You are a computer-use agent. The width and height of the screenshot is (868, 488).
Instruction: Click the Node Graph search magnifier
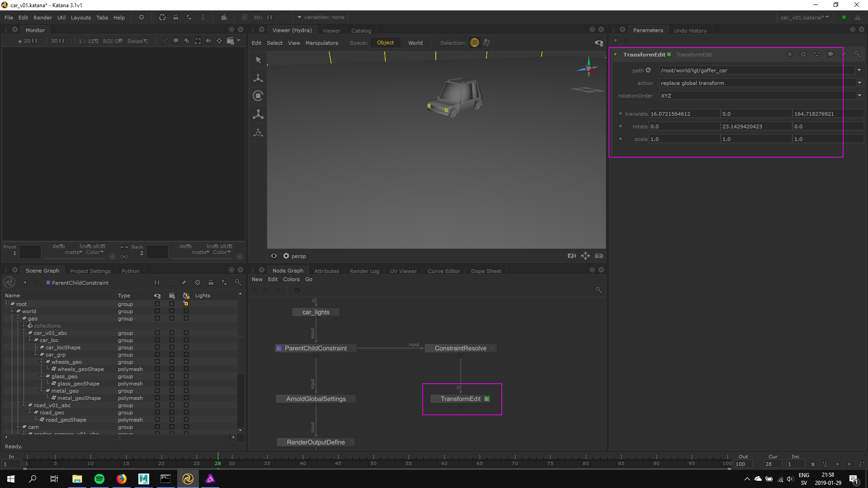point(599,290)
